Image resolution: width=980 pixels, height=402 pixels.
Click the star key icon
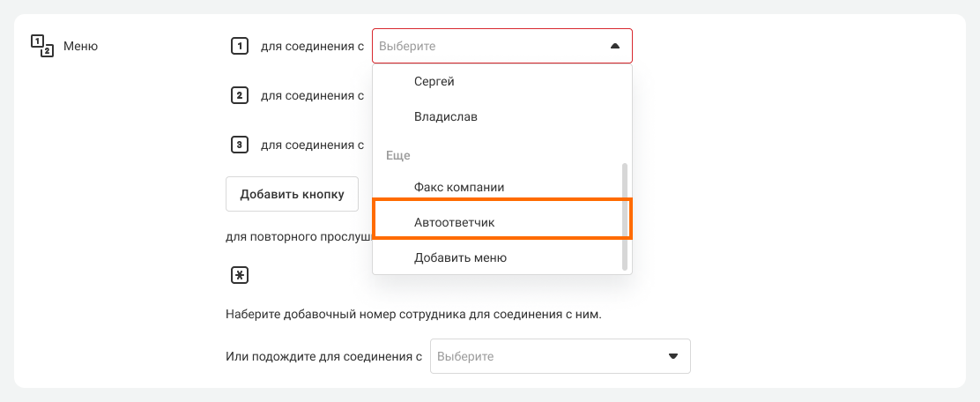click(x=239, y=276)
